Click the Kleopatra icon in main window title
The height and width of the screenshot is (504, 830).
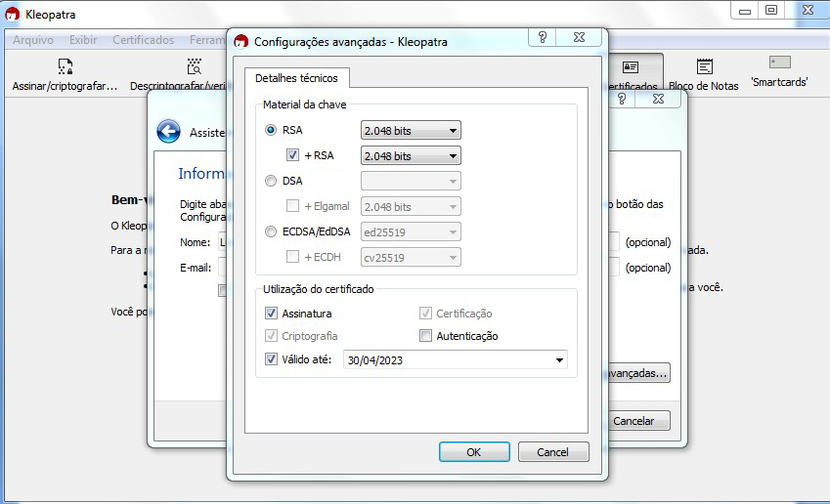click(x=12, y=15)
